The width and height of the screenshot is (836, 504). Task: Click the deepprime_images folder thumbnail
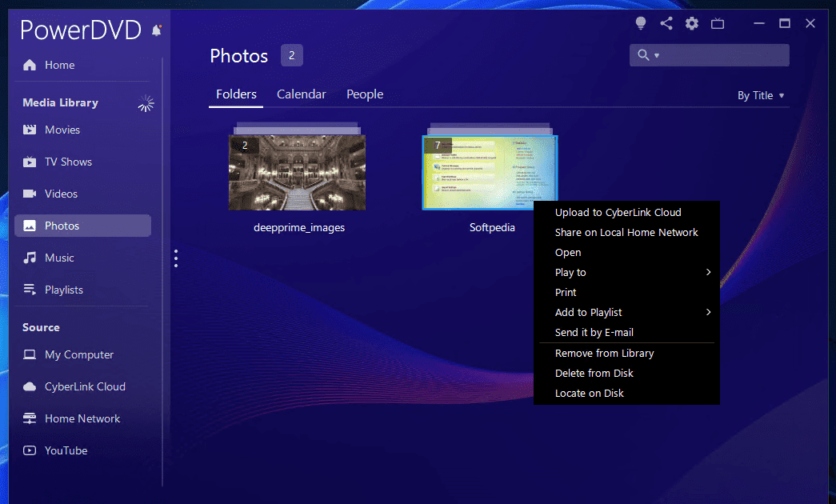tap(297, 172)
